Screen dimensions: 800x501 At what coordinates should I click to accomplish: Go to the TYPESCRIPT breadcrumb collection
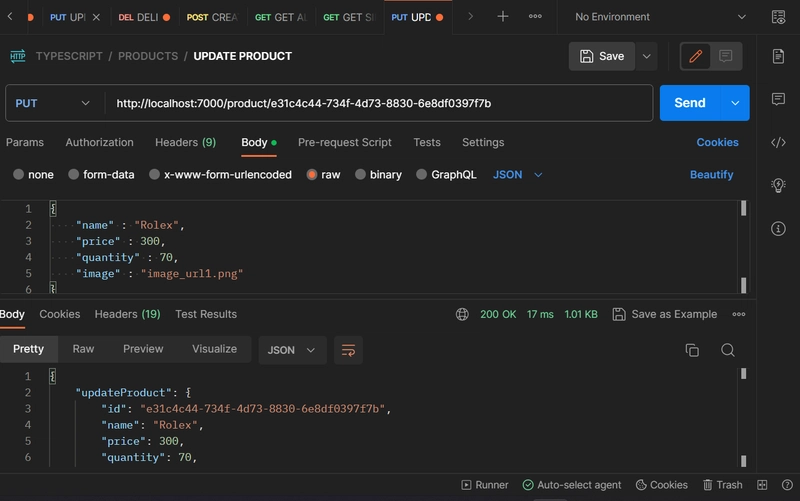[x=69, y=56]
